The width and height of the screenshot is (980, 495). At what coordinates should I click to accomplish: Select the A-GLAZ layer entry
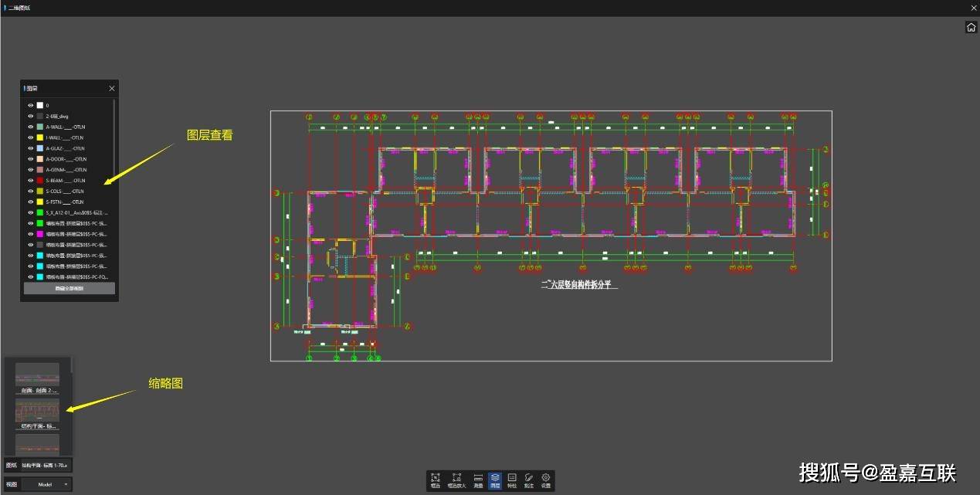[65, 148]
